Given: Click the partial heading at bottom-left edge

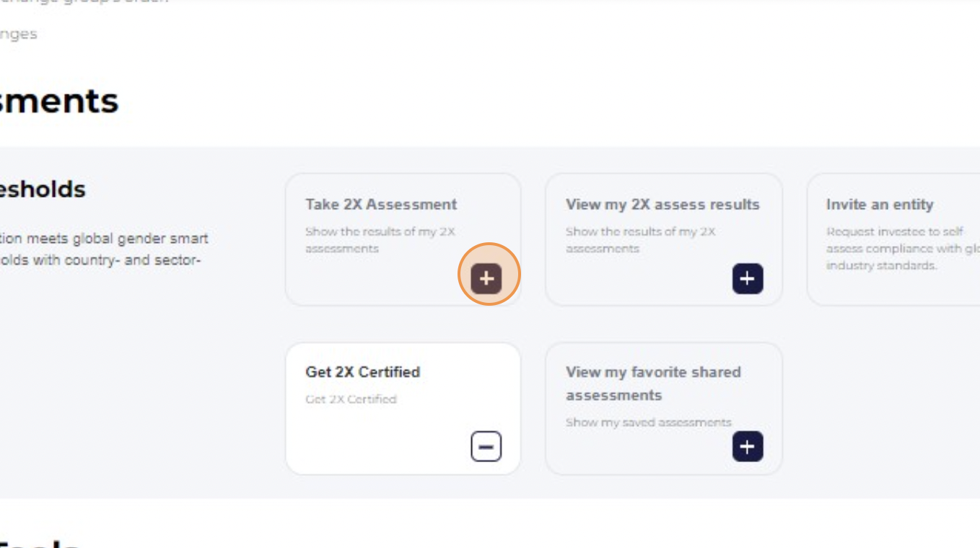Looking at the screenshot, I should click(x=40, y=542).
